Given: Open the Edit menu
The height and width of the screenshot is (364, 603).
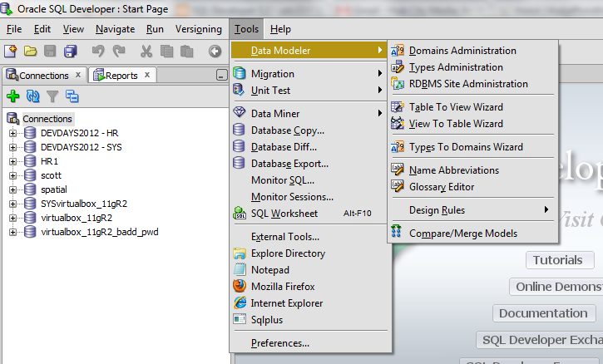Looking at the screenshot, I should click(42, 29).
